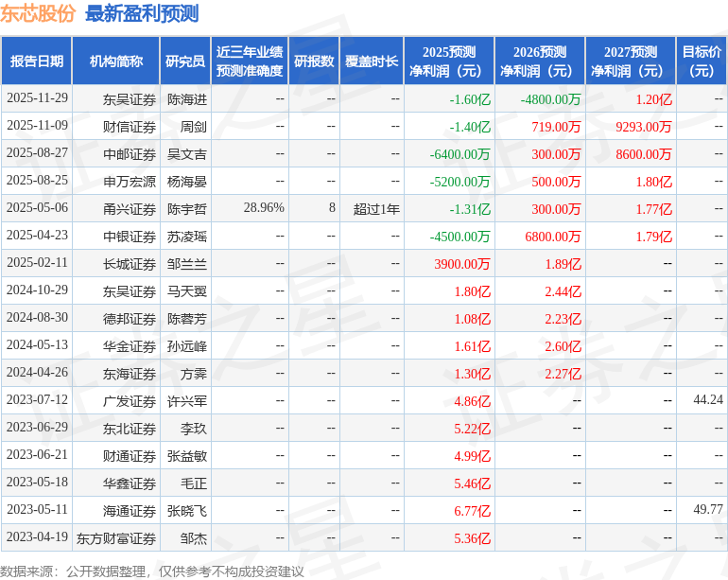The image size is (728, 580).
Task: Click the 2.27亿 forecast value
Action: [x=563, y=374]
